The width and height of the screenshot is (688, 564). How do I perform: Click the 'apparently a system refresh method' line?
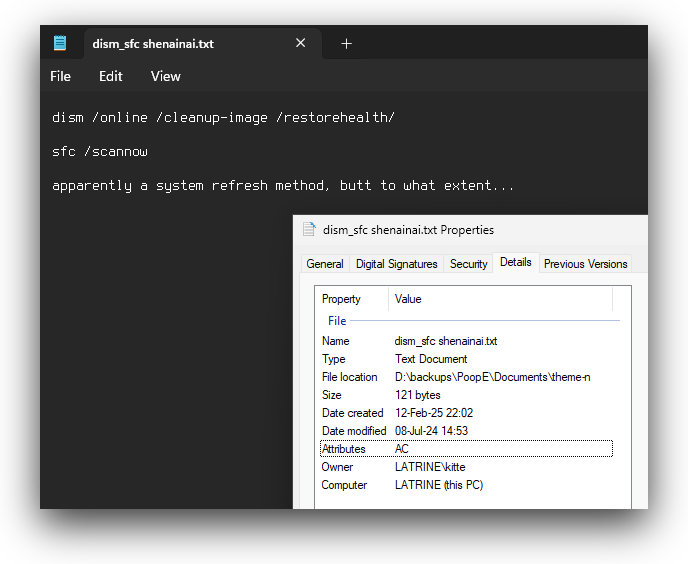283,186
